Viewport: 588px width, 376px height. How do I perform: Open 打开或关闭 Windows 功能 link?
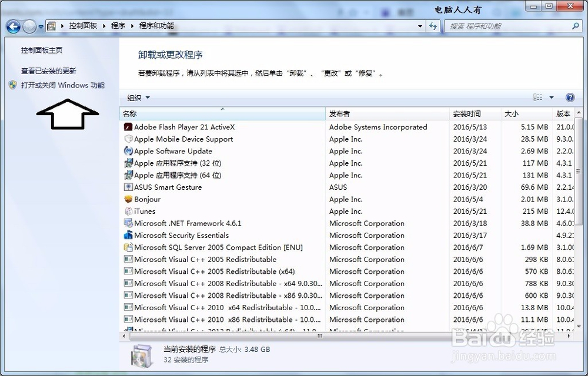pyautogui.click(x=63, y=85)
